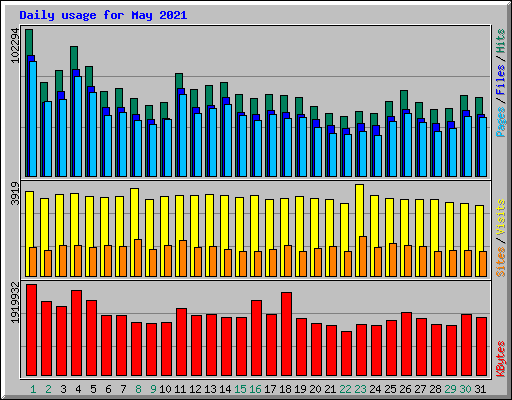This screenshot has width=512, height=400.
Task: Click the 3919 visits axis value
Action: tap(15, 194)
